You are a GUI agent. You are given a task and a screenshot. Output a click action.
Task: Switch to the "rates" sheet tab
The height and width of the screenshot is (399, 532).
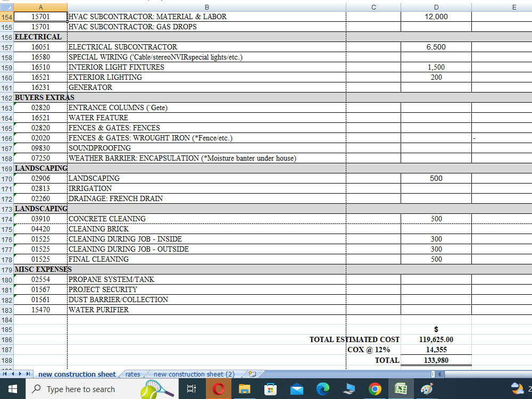pos(132,374)
